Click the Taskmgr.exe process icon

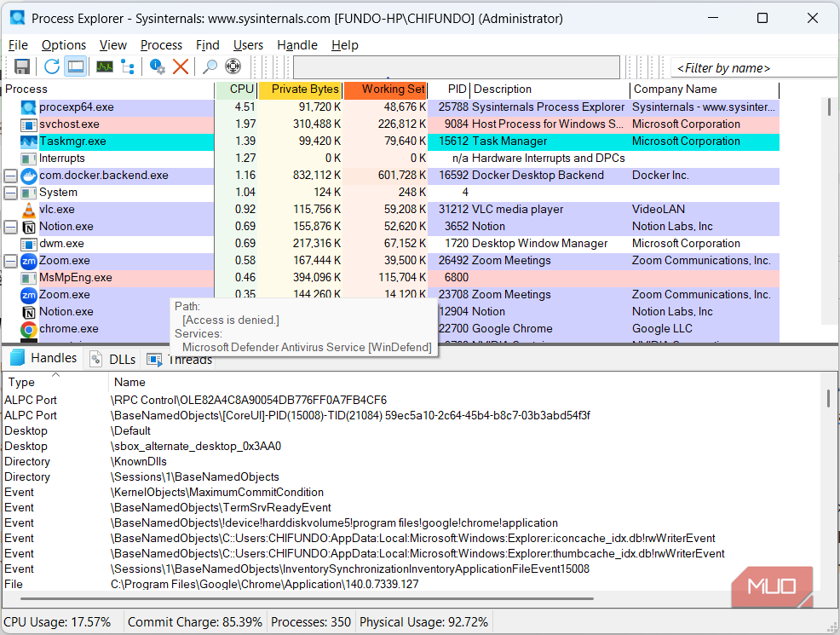tap(28, 141)
